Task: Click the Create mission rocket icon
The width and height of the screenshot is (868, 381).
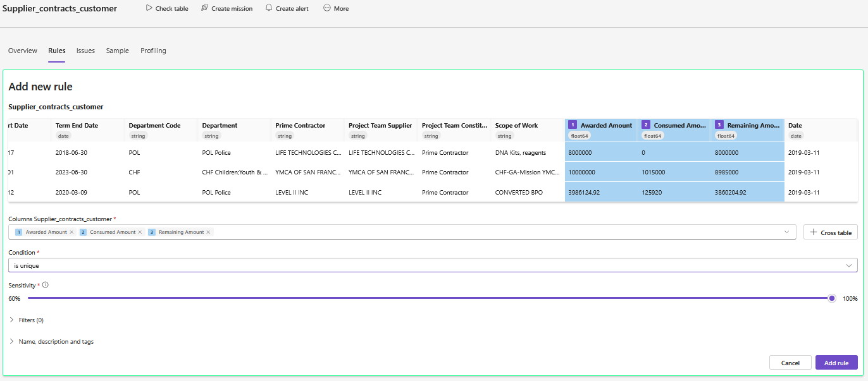Action: click(x=204, y=8)
